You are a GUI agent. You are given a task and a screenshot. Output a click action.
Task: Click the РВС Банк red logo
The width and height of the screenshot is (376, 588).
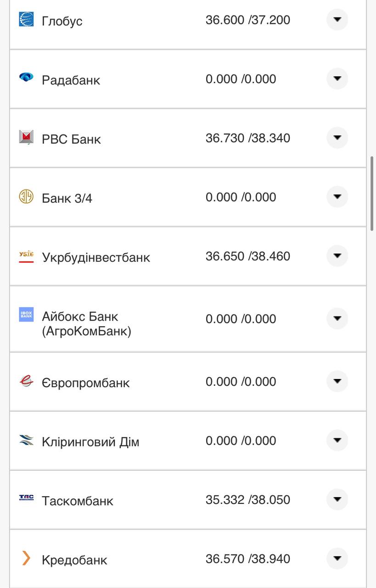point(26,137)
